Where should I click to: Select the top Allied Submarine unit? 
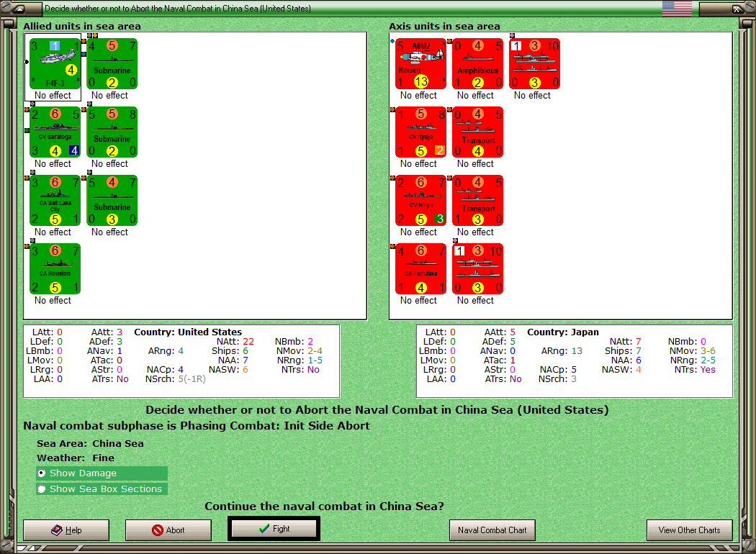pyautogui.click(x=112, y=64)
